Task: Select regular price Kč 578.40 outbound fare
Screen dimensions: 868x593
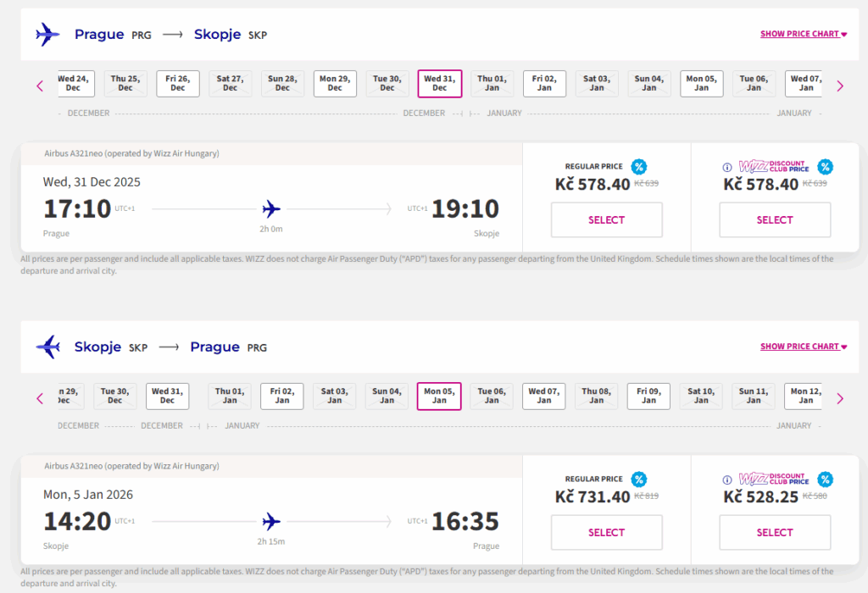Action: click(606, 220)
